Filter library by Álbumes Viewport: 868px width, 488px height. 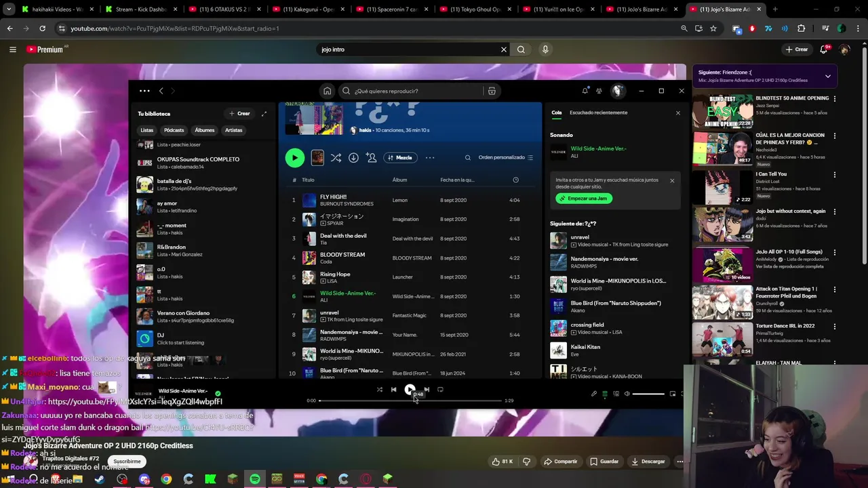pyautogui.click(x=205, y=130)
